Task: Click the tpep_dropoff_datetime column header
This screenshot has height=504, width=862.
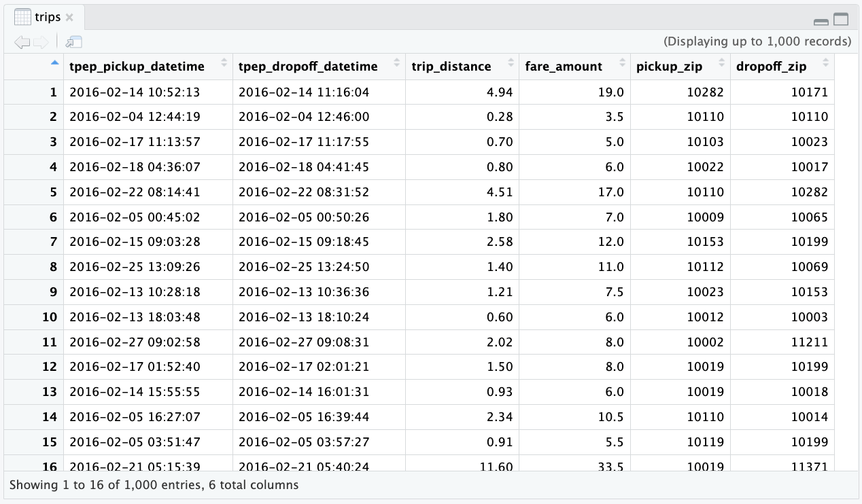Action: point(308,67)
